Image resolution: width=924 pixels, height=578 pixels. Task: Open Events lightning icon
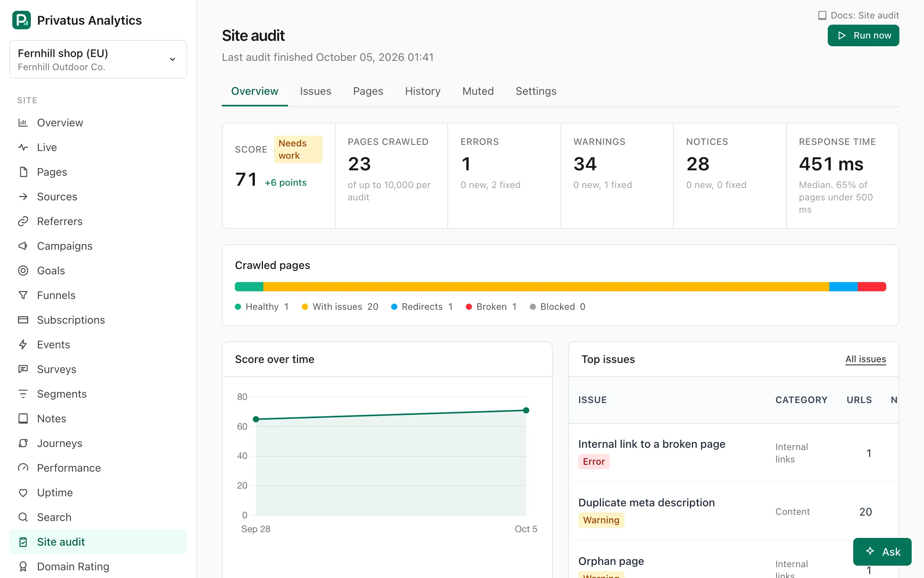(23, 344)
